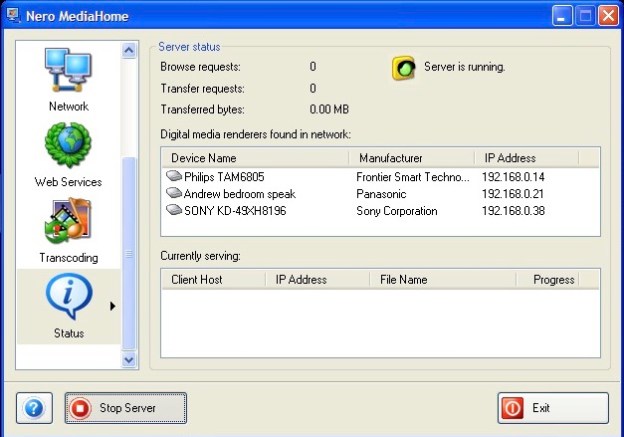Viewport: 624px width, 437px height.
Task: Click the server running traffic light icon
Action: (404, 68)
